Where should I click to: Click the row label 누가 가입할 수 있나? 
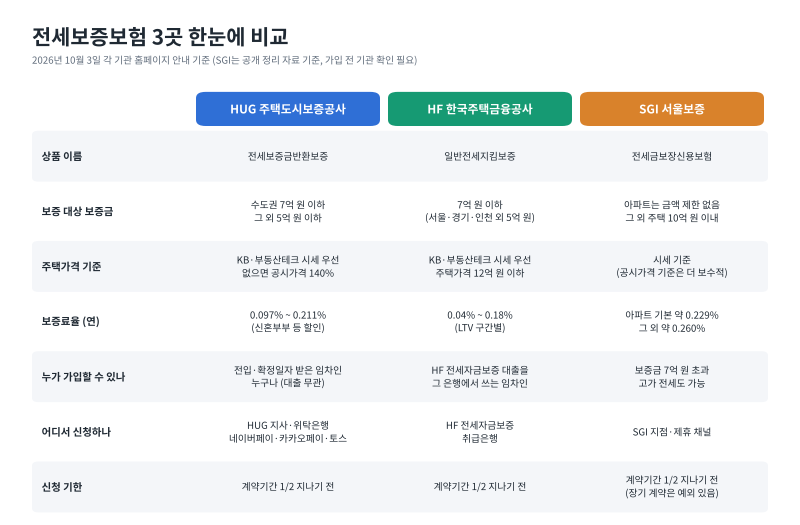(83, 377)
